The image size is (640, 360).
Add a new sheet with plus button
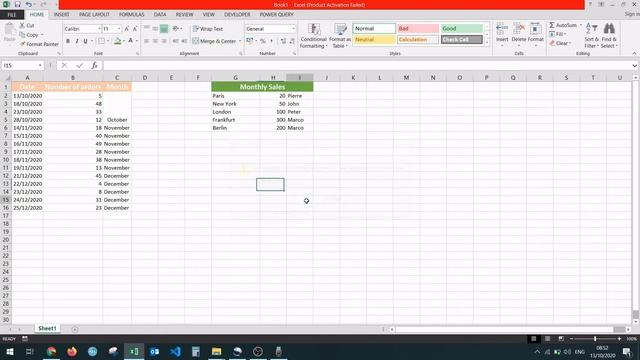[x=75, y=329]
